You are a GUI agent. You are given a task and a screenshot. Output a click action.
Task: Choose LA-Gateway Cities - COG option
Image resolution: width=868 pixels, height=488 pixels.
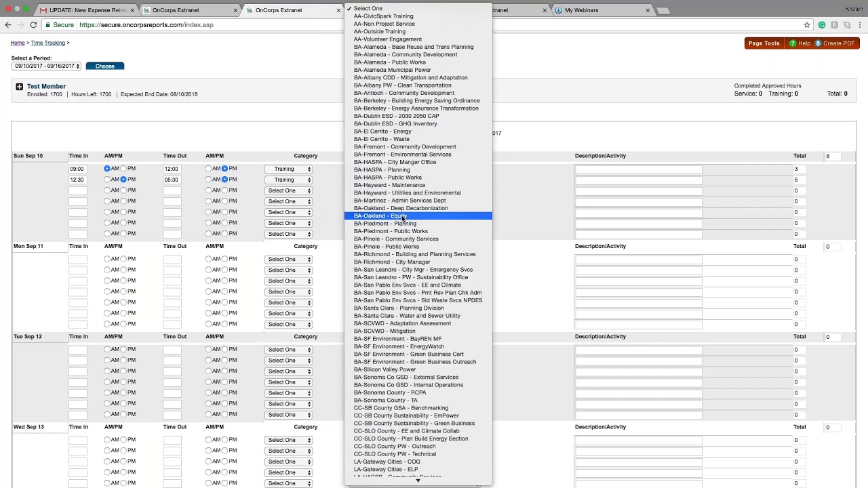[418, 462]
